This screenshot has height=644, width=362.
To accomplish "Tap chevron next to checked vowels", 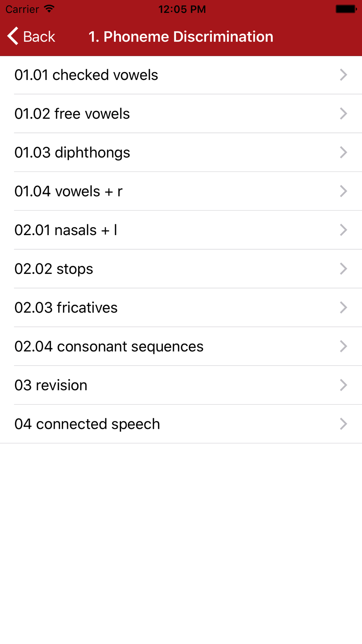I will click(x=343, y=75).
